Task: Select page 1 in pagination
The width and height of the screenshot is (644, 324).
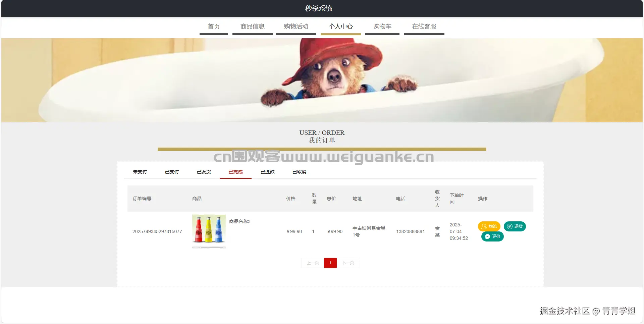Action: point(330,263)
